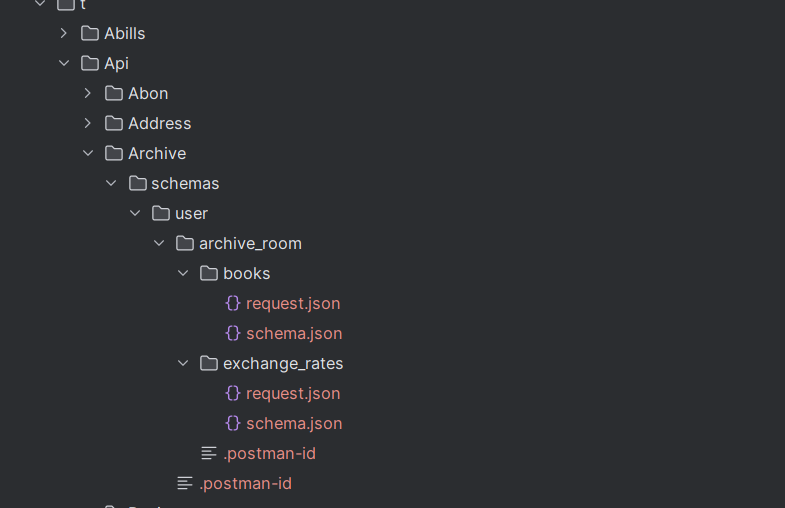Click the JSON icon of request.json under exchange_rates
Image resolution: width=785 pixels, height=508 pixels.
pyautogui.click(x=233, y=393)
